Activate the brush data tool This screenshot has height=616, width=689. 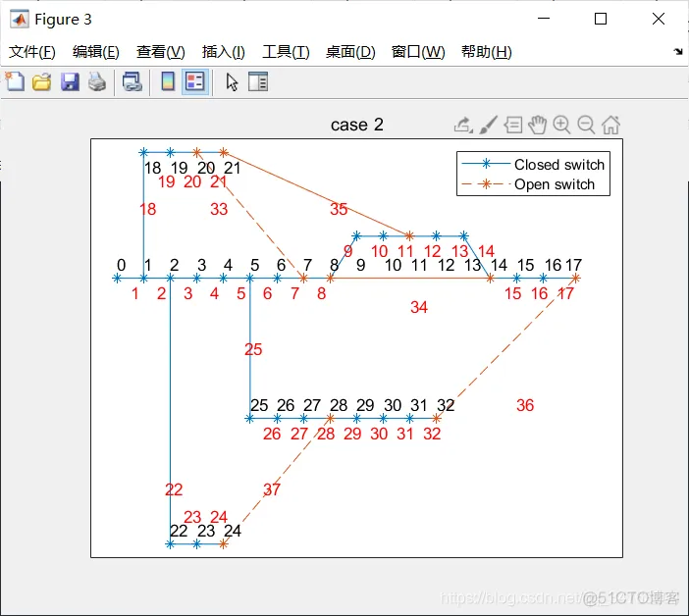coord(488,126)
